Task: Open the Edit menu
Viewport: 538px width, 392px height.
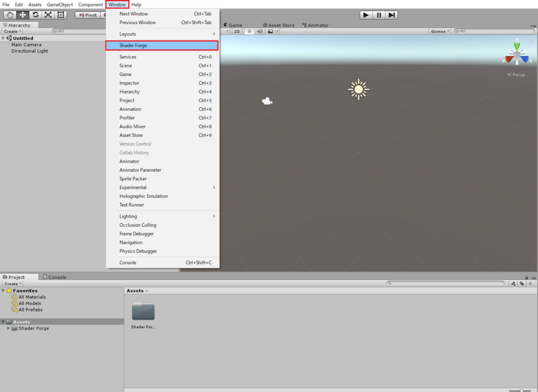Action: [19, 4]
